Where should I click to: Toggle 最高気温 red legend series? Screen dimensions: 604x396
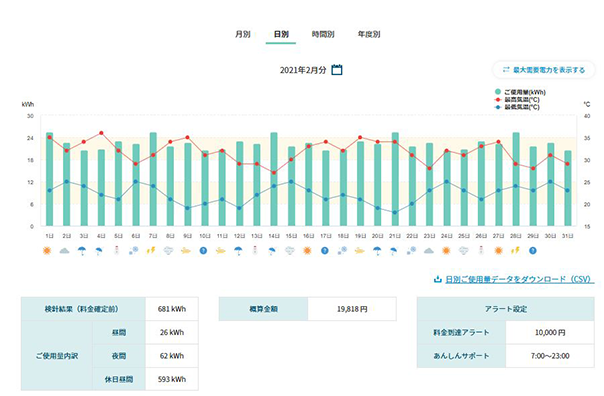click(x=517, y=99)
